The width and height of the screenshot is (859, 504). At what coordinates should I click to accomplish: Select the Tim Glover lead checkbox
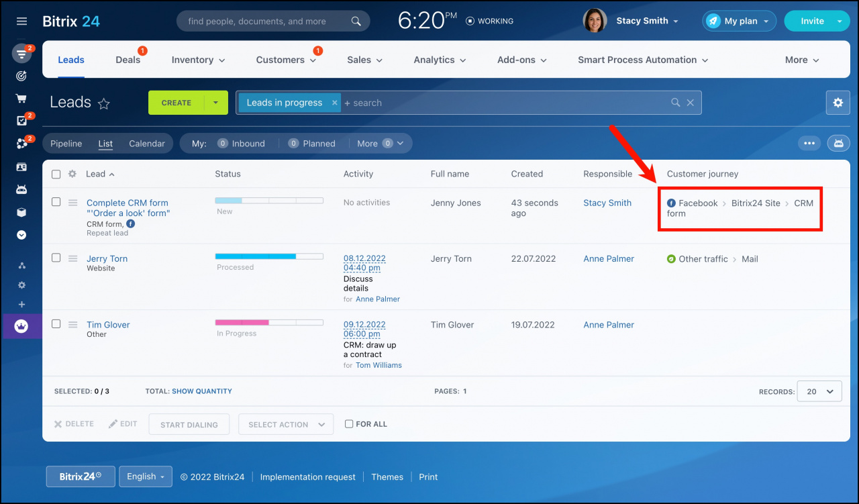point(56,323)
